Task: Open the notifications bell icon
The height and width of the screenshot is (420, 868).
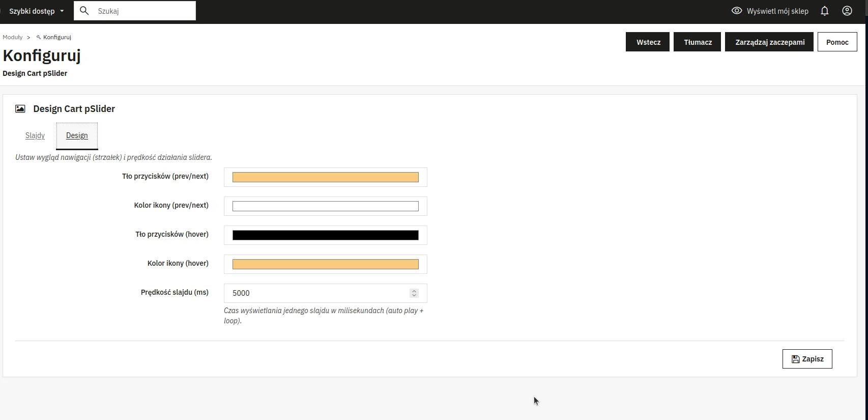Action: 825,11
